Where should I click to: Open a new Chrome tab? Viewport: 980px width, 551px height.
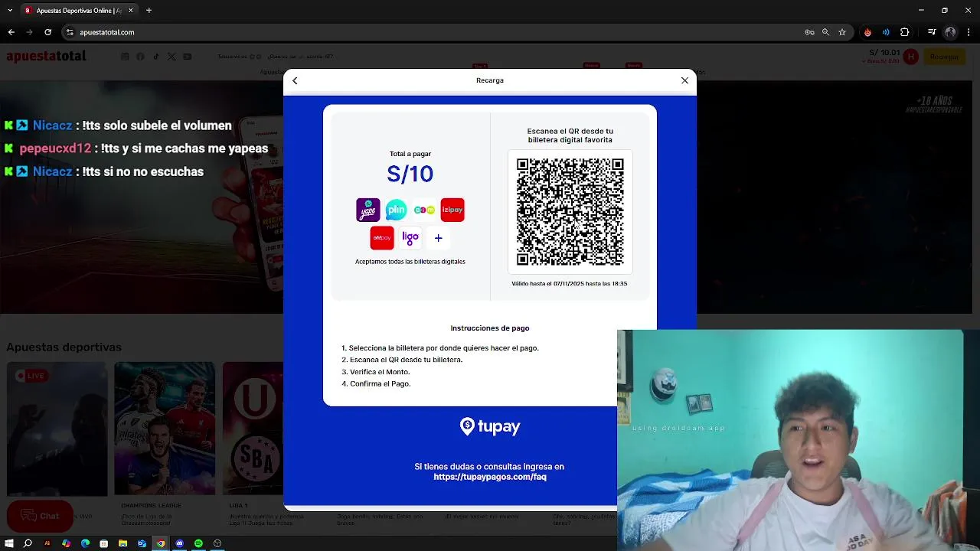(x=149, y=11)
